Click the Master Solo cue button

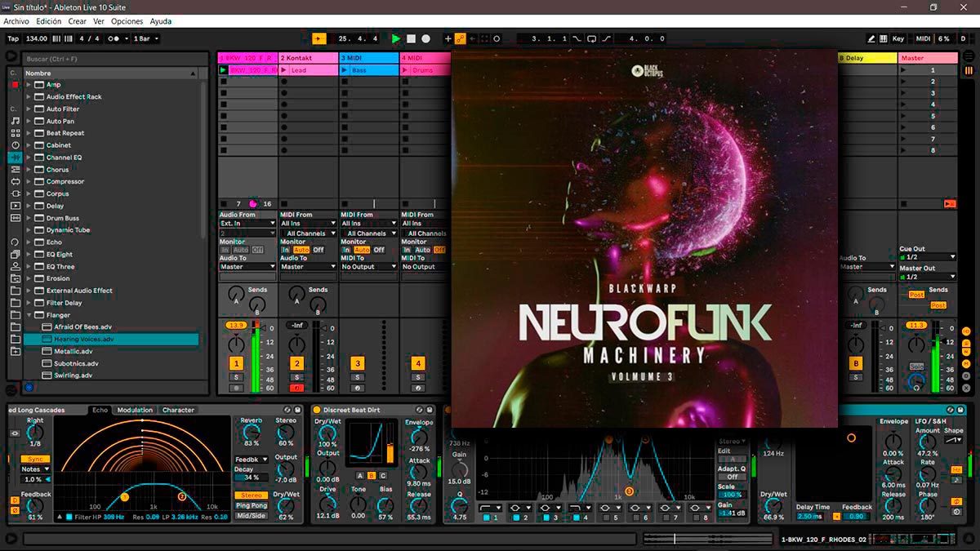click(x=916, y=367)
